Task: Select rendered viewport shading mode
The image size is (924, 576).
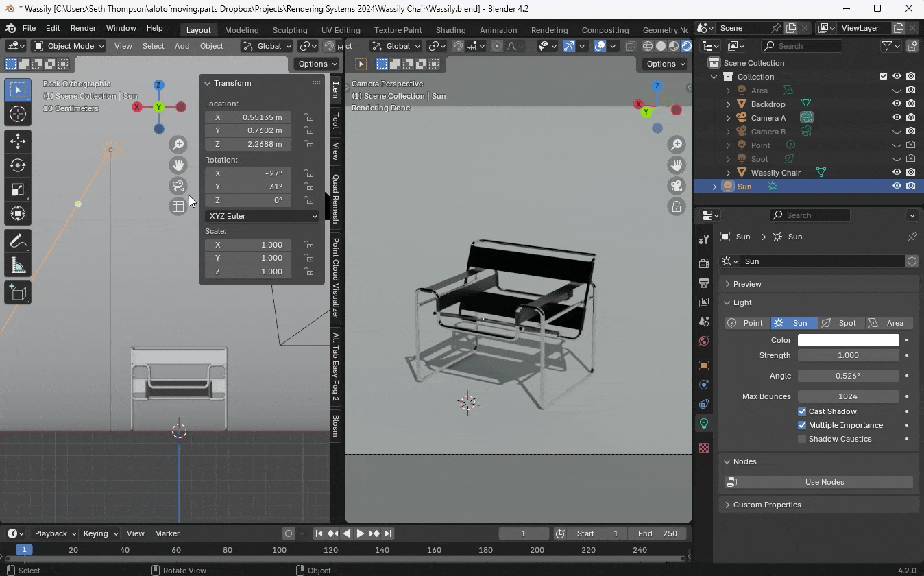Action: (686, 46)
